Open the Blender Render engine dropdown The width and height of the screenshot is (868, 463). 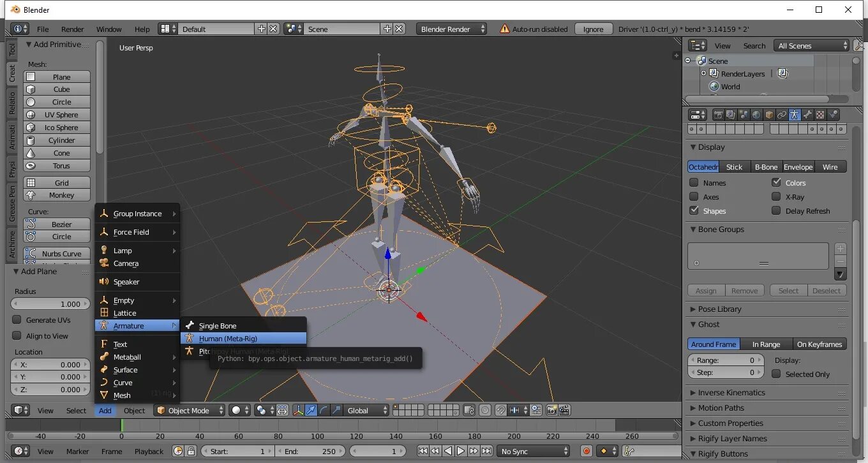pos(451,29)
